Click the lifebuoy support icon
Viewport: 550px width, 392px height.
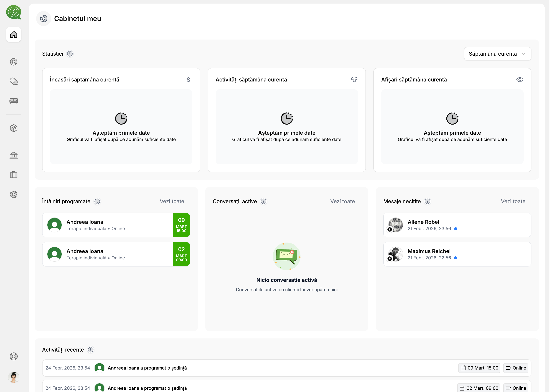point(13,357)
